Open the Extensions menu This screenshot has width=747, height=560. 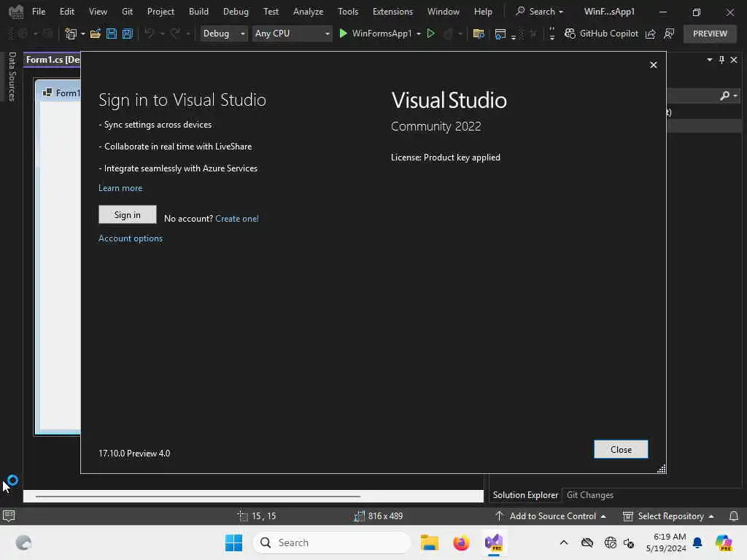(x=392, y=12)
